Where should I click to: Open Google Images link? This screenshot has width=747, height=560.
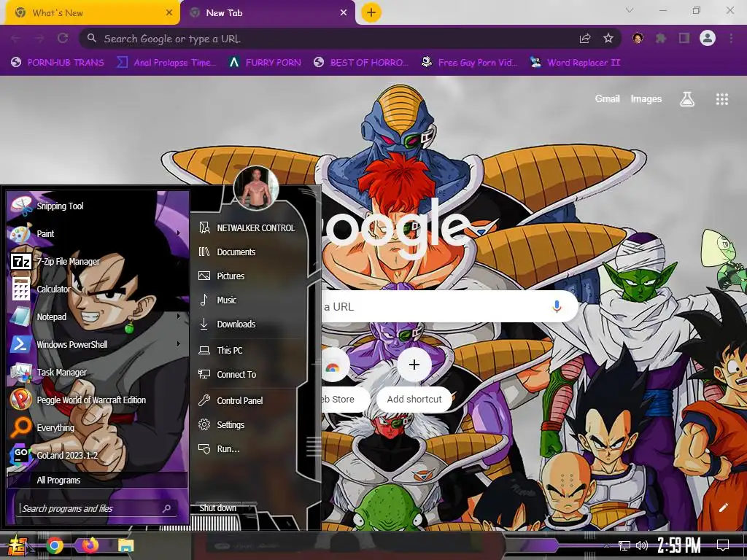point(646,98)
